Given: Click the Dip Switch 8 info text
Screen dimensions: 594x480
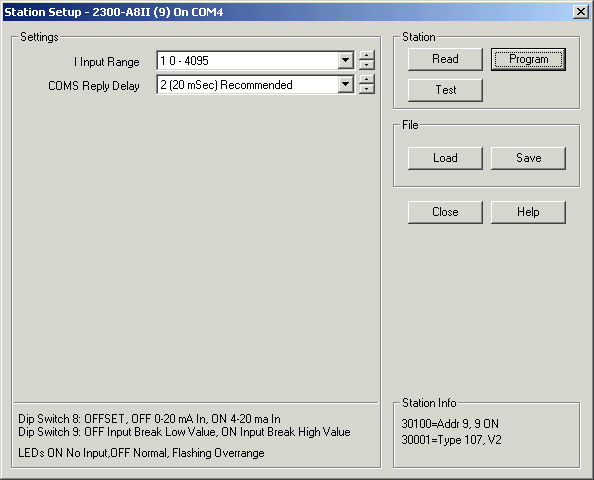Looking at the screenshot, I should pos(149,419).
